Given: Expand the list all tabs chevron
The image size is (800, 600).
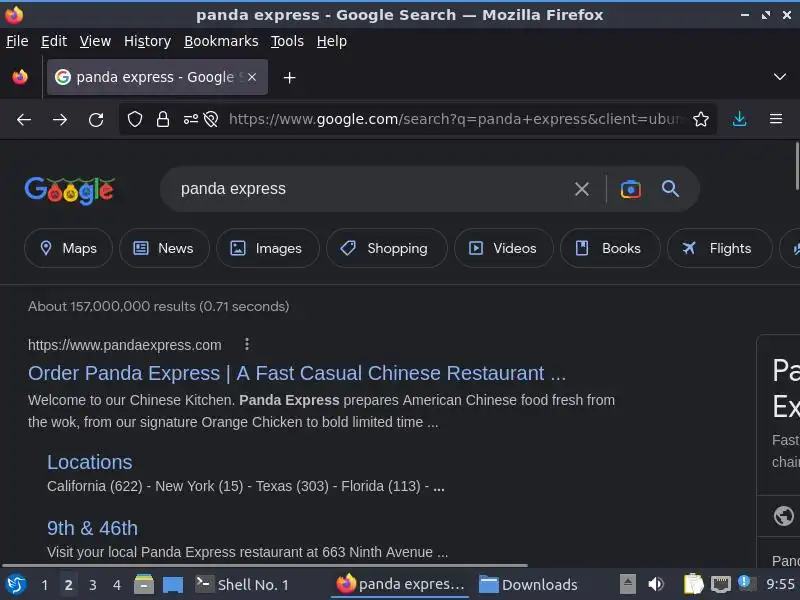Looking at the screenshot, I should point(780,77).
